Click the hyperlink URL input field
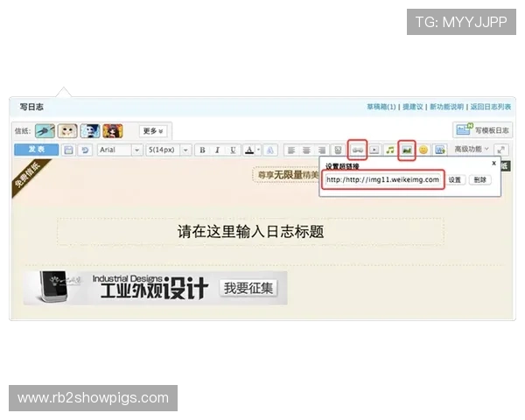Screen dimensions: 525x420 click(x=382, y=180)
